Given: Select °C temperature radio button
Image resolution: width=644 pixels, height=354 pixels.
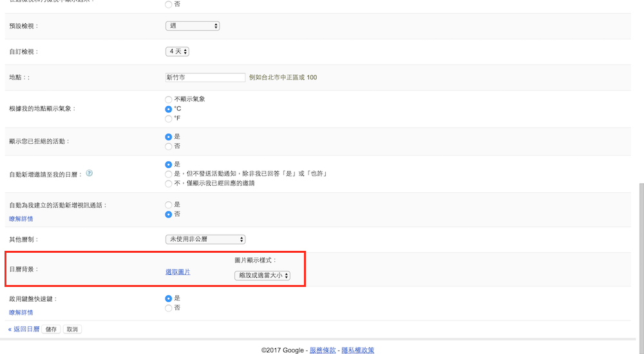Looking at the screenshot, I should click(169, 109).
